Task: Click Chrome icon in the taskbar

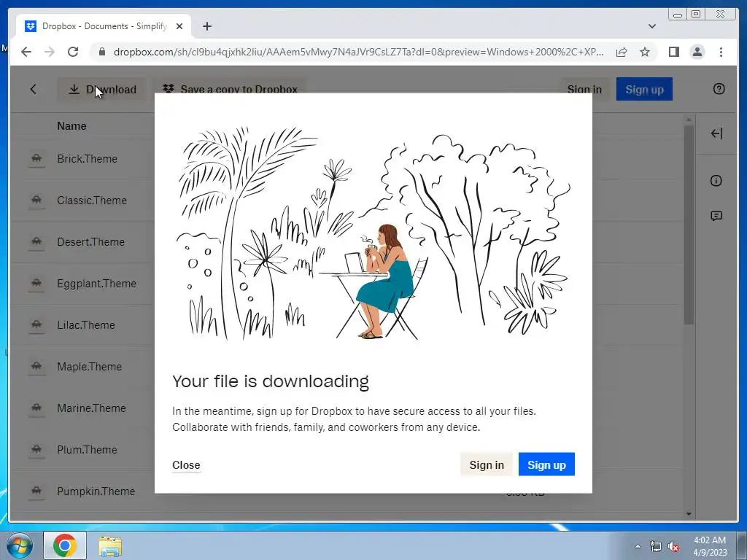Action: (x=65, y=545)
